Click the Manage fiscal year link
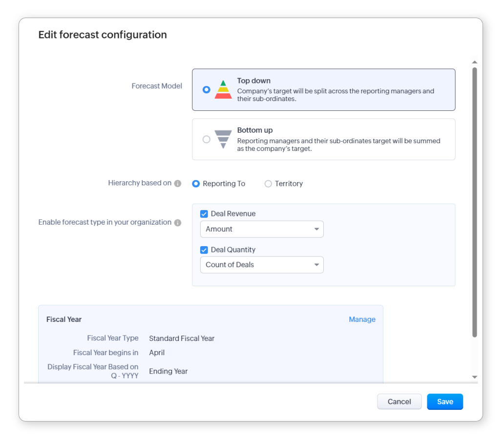 coord(362,319)
